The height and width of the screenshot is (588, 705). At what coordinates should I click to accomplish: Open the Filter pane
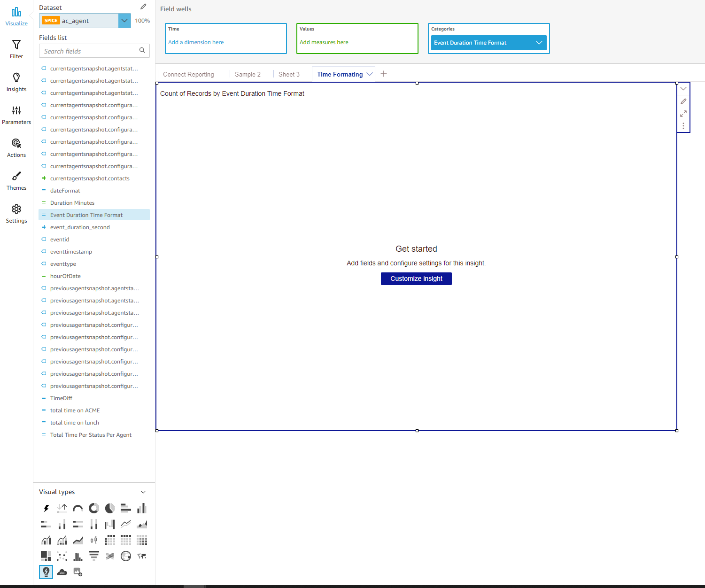(16, 49)
